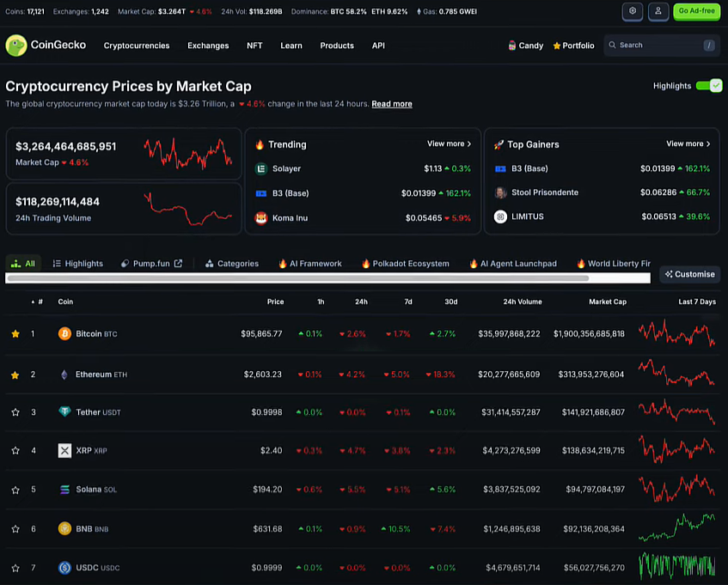Toggle the Highlights switch off
The width and height of the screenshot is (728, 585).
pos(708,86)
